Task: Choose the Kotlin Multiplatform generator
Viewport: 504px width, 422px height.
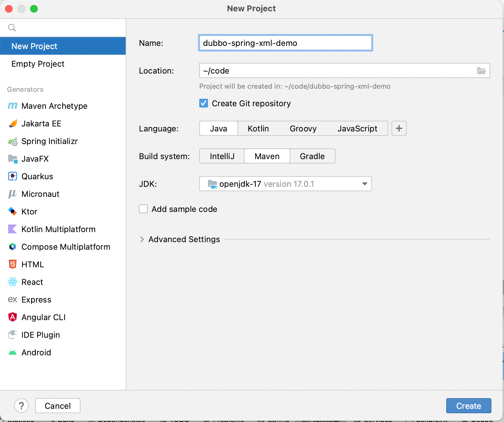Action: click(x=58, y=229)
